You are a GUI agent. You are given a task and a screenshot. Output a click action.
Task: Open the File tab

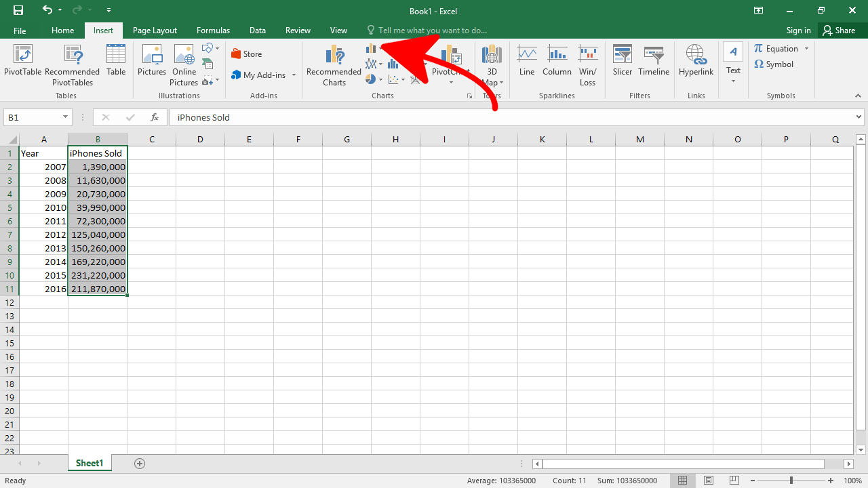point(20,30)
